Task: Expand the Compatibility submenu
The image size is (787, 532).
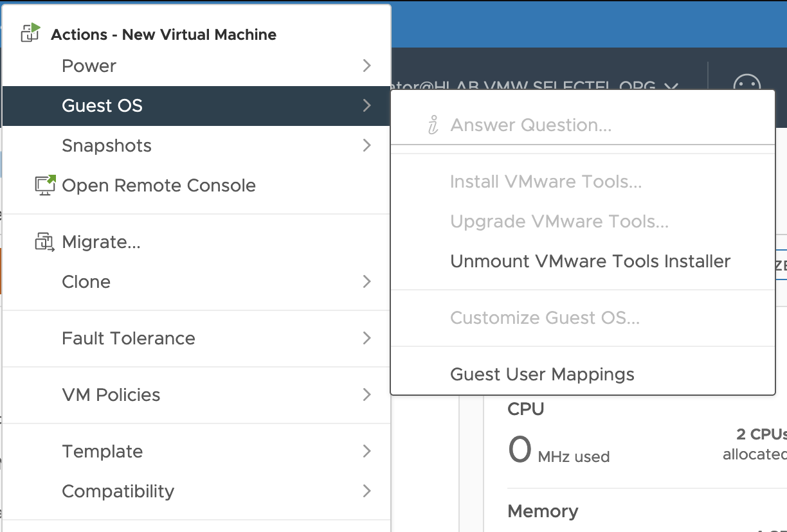Action: click(366, 491)
